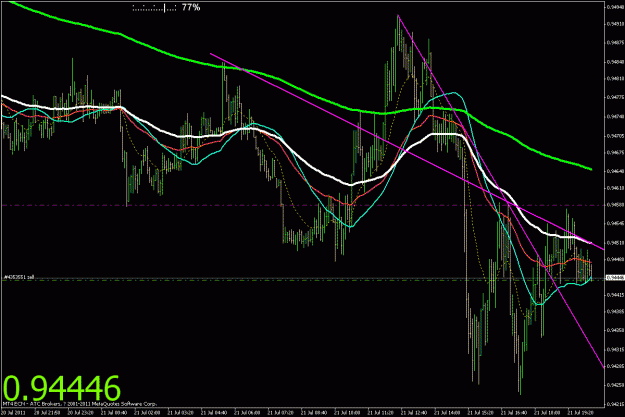Screen dimensions: 625x417
Task: Click the 21 Jul 19:20 time axis label
Action: coord(580,413)
